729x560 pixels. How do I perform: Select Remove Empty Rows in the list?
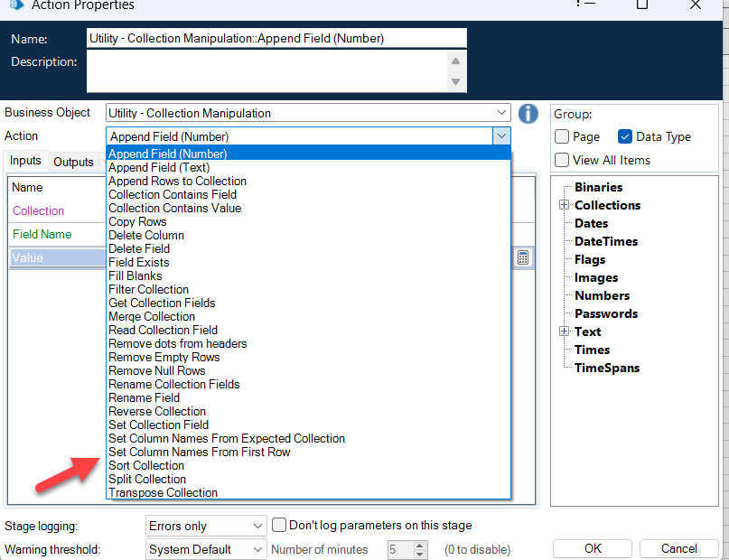coord(164,357)
